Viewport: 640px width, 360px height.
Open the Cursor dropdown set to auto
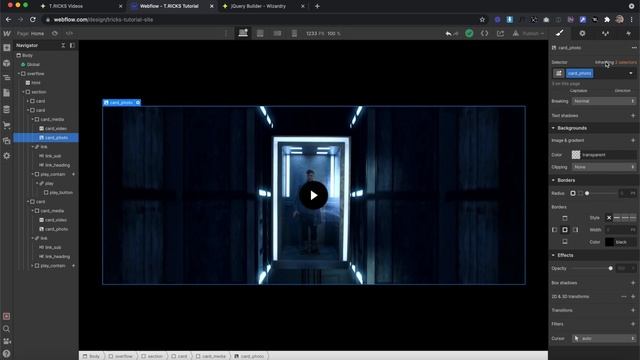(x=604, y=339)
